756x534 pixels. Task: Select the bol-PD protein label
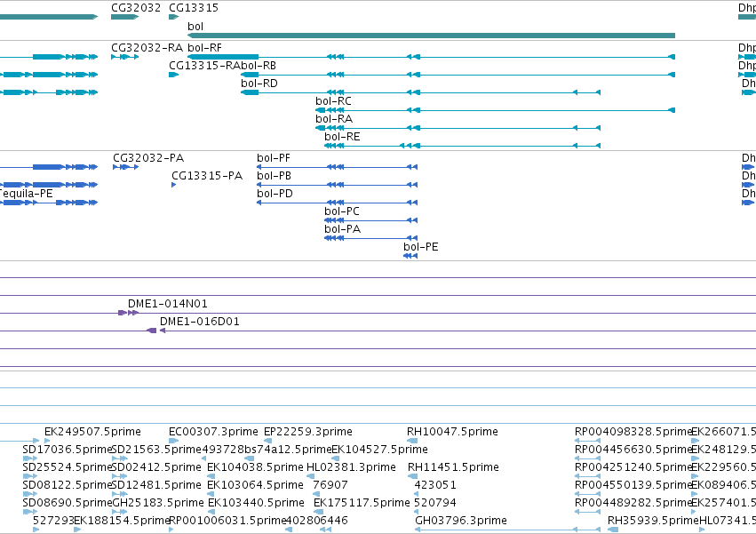(x=275, y=194)
